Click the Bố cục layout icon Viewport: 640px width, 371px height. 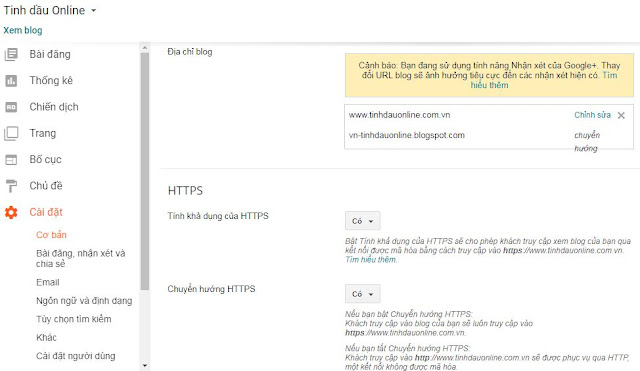[x=11, y=160]
